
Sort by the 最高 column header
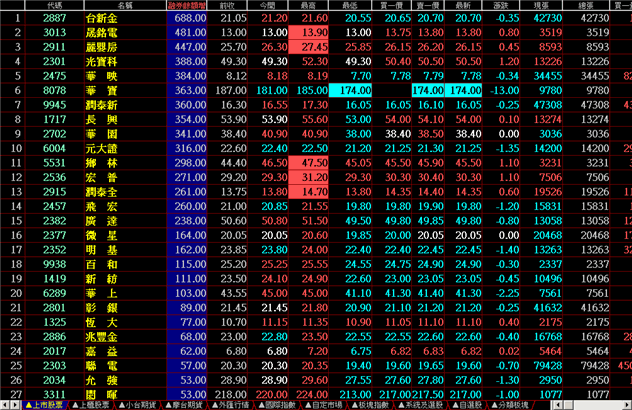pos(308,5)
